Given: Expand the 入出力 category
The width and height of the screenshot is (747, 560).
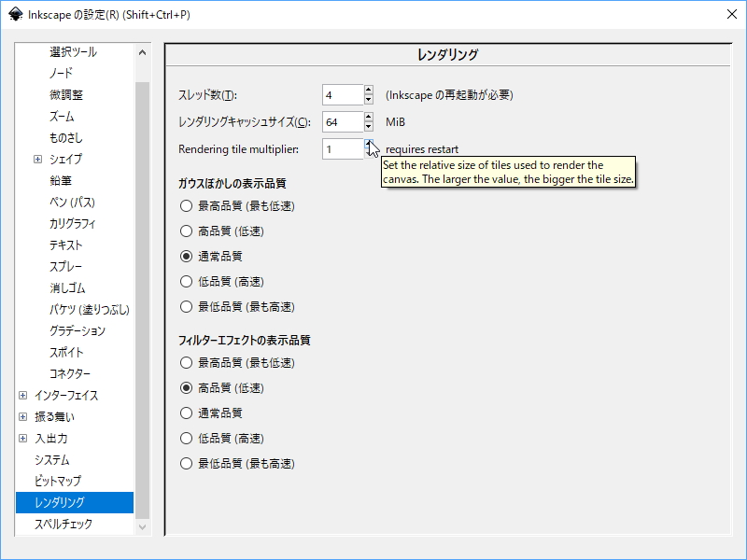Looking at the screenshot, I should [22, 438].
